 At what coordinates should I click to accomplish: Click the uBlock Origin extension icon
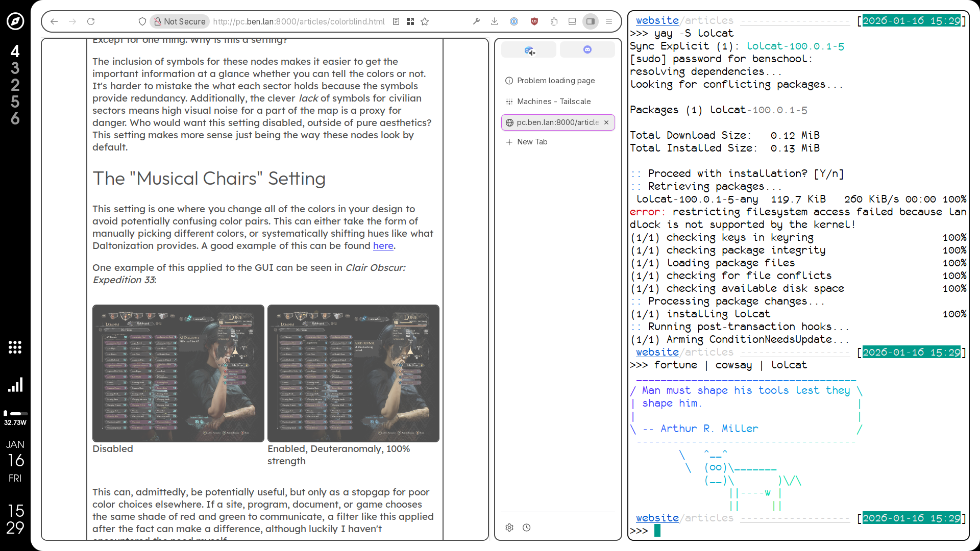point(534,21)
